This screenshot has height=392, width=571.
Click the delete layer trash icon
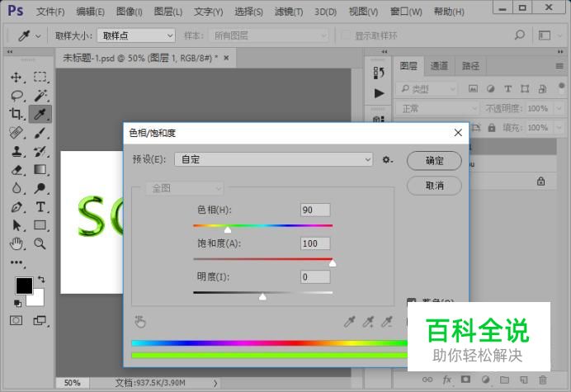click(543, 380)
